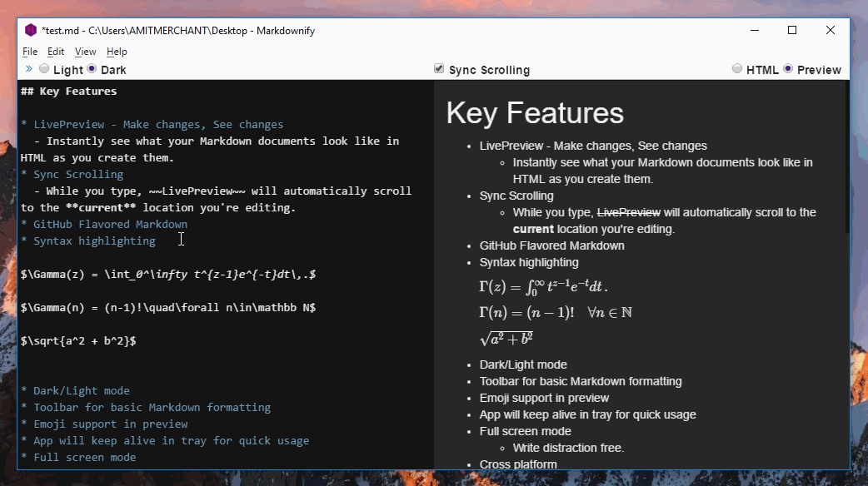Click 'Cross platform' item in preview
Viewport: 868px width, 486px height.
pos(518,464)
